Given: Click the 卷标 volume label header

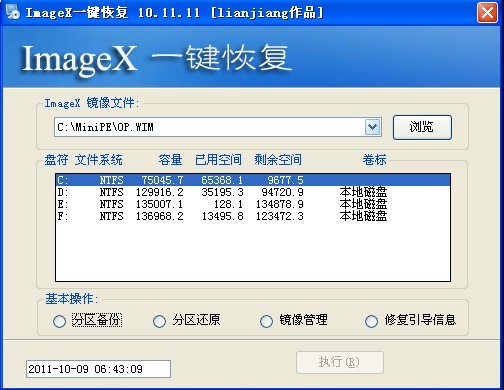Looking at the screenshot, I should [374, 160].
